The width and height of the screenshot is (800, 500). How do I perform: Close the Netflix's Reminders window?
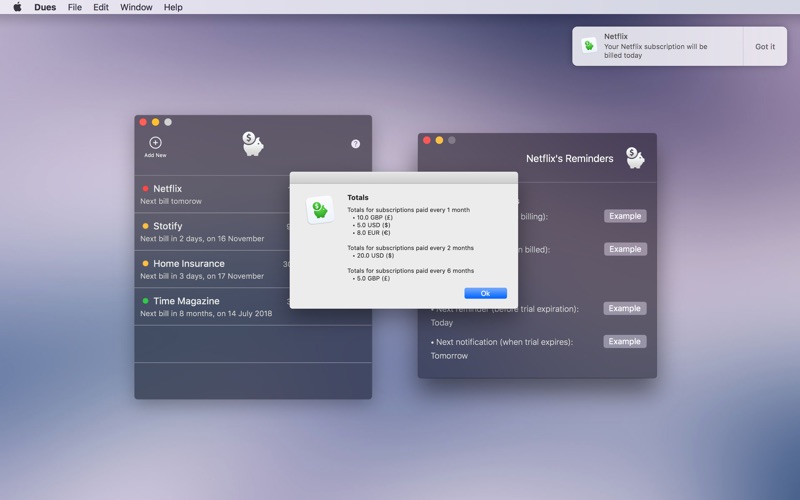[427, 140]
